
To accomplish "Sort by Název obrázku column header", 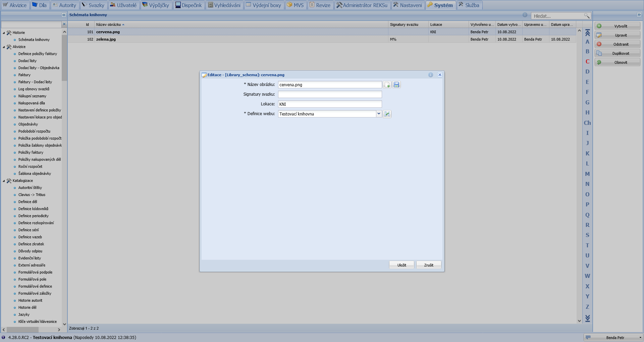I will click(x=108, y=25).
